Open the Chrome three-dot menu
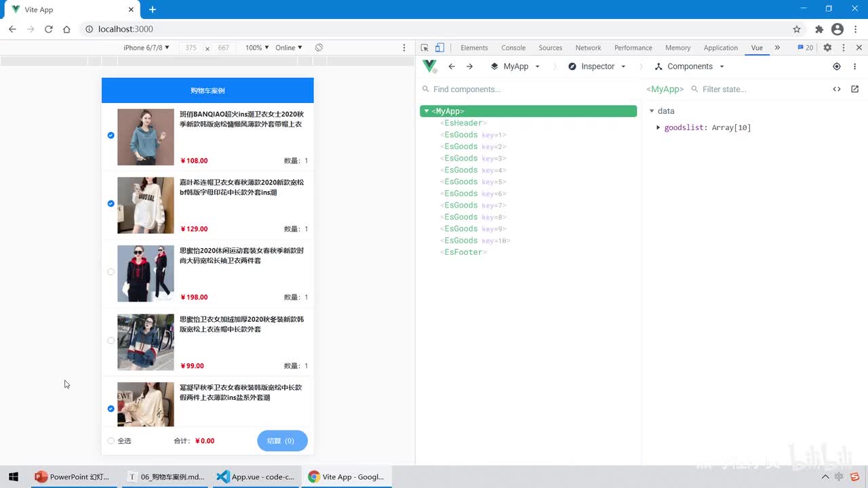868x488 pixels. click(x=856, y=29)
